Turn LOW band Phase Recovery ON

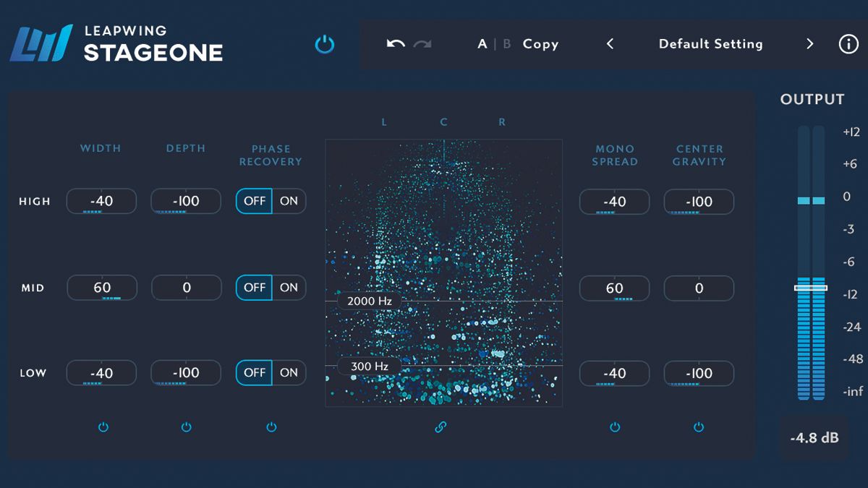(289, 372)
